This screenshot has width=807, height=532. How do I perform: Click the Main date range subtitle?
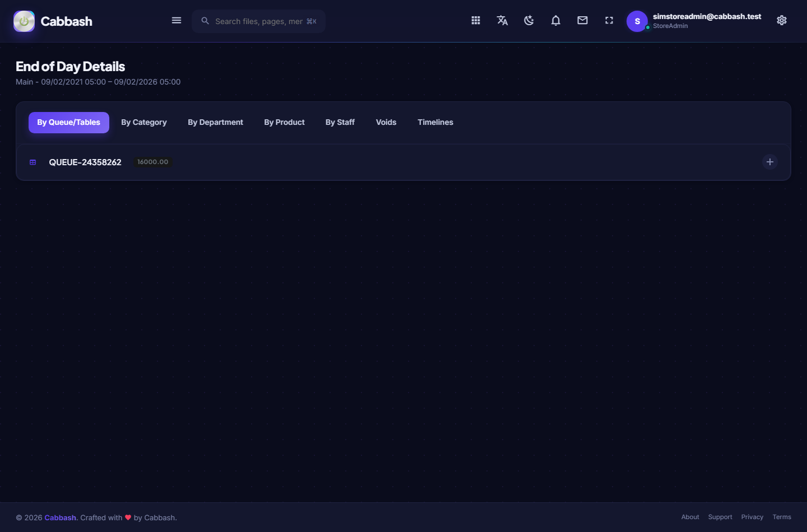click(x=98, y=82)
